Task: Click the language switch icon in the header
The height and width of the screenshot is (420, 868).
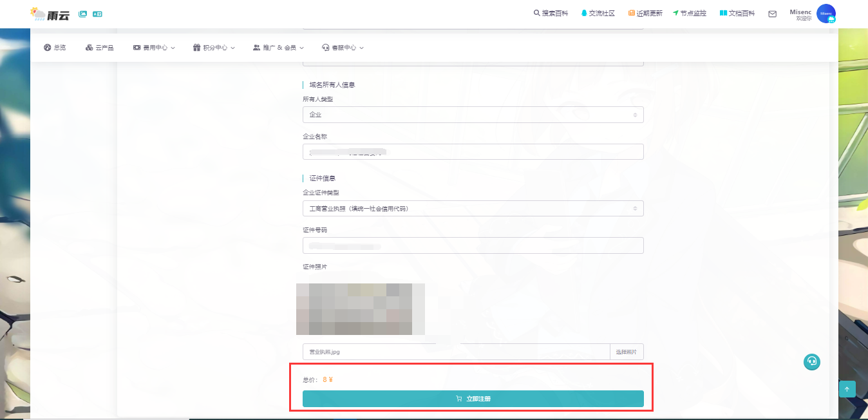Action: point(97,14)
